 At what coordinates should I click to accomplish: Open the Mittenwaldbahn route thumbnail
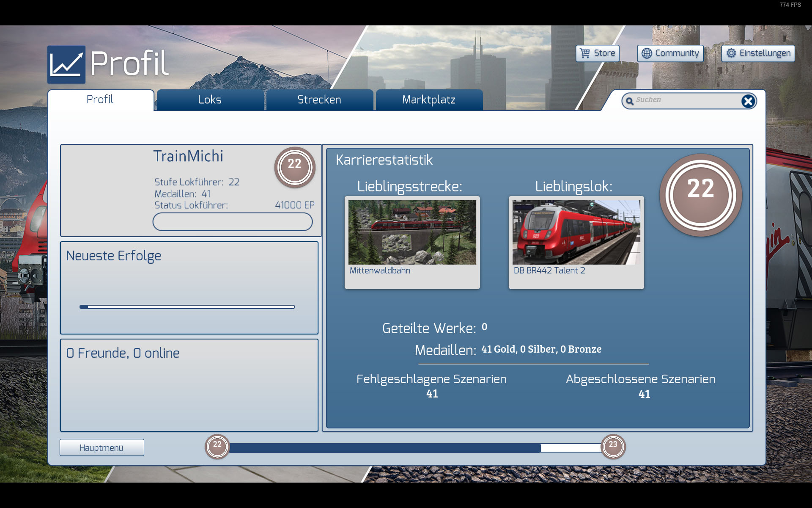412,232
